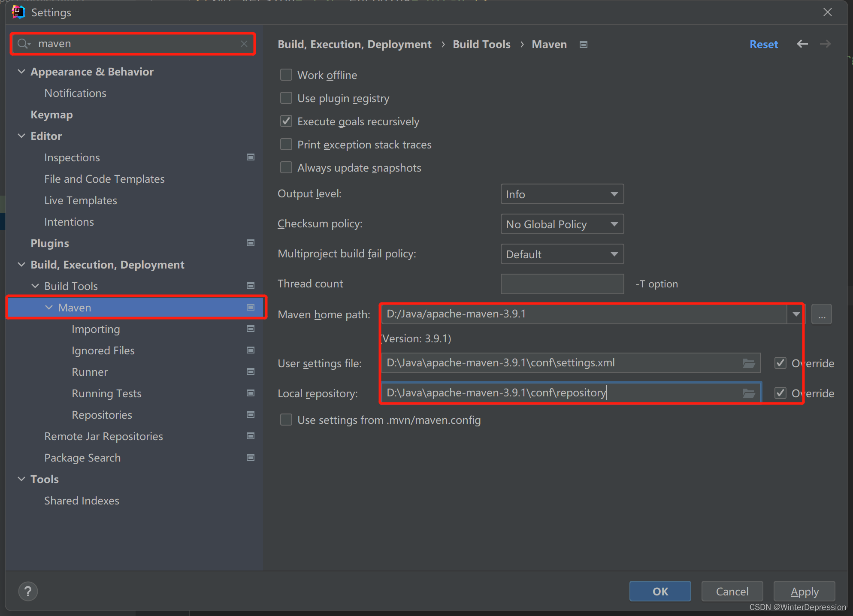
Task: Click Build, Execution, Deployment breadcrumb
Action: click(x=354, y=44)
